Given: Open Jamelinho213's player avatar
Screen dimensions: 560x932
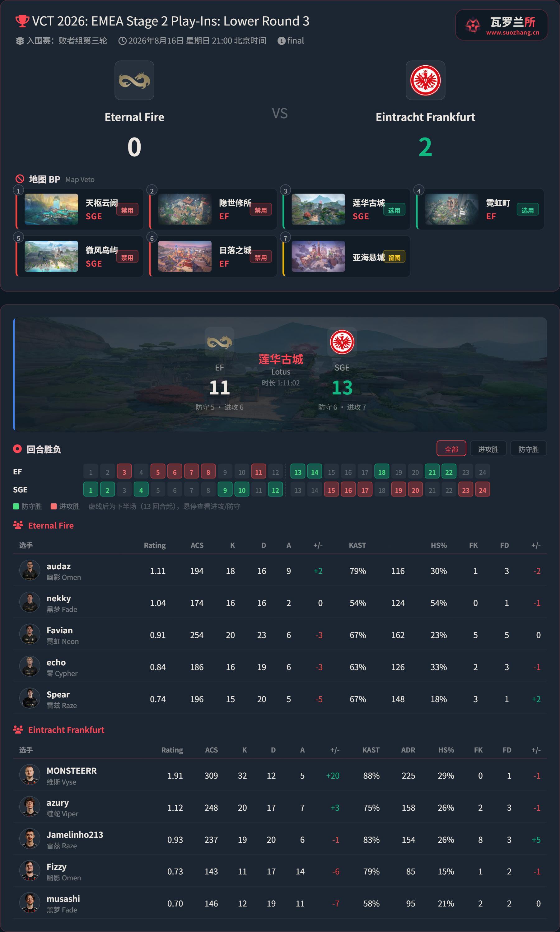Looking at the screenshot, I should (30, 839).
